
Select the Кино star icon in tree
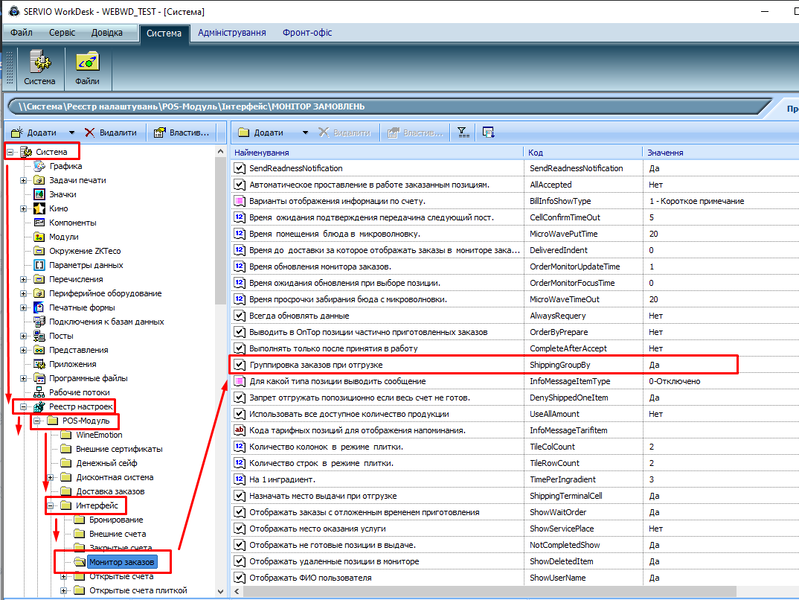pyautogui.click(x=40, y=208)
